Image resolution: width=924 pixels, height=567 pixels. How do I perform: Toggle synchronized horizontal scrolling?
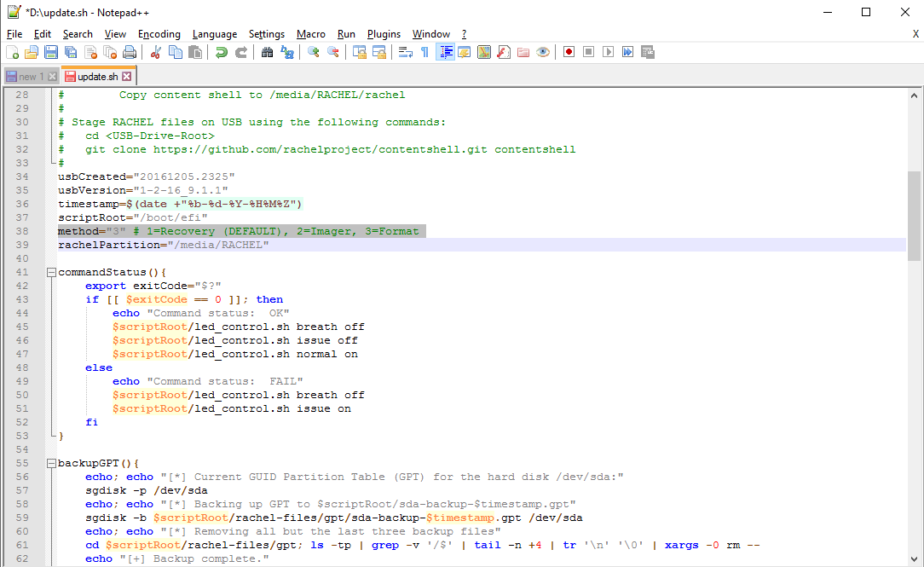pos(379,53)
